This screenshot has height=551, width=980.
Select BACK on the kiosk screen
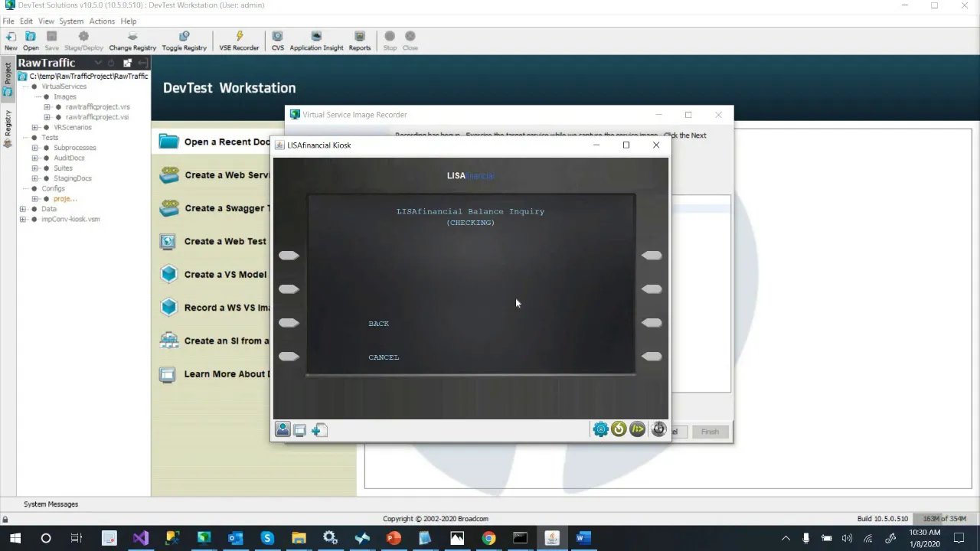tap(378, 324)
